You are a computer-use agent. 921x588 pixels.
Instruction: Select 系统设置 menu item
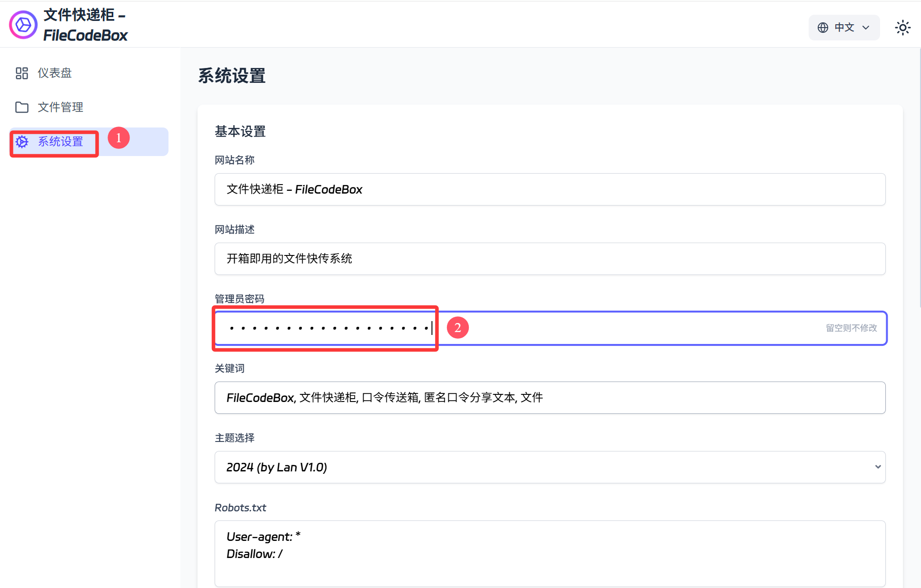(60, 142)
